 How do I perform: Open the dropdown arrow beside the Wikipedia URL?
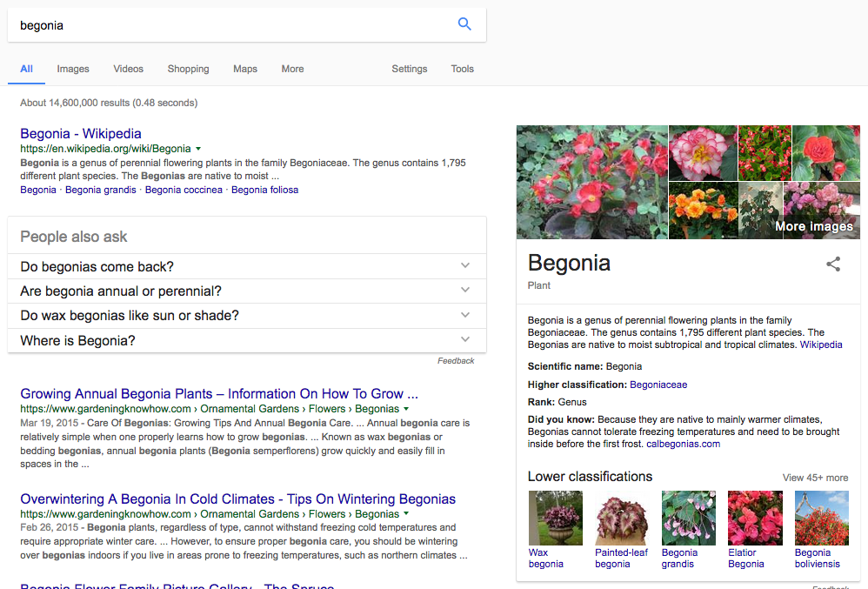pyautogui.click(x=198, y=148)
